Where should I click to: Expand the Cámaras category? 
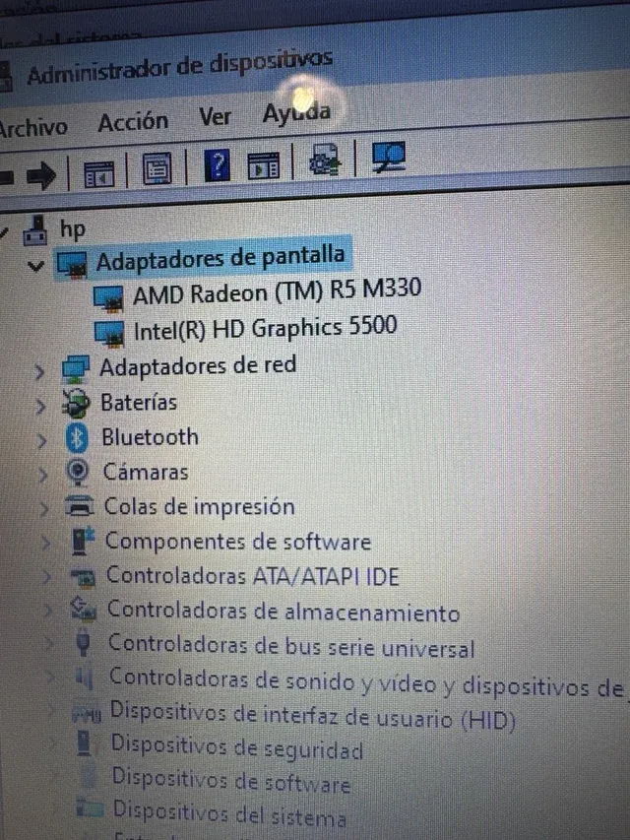(x=43, y=475)
